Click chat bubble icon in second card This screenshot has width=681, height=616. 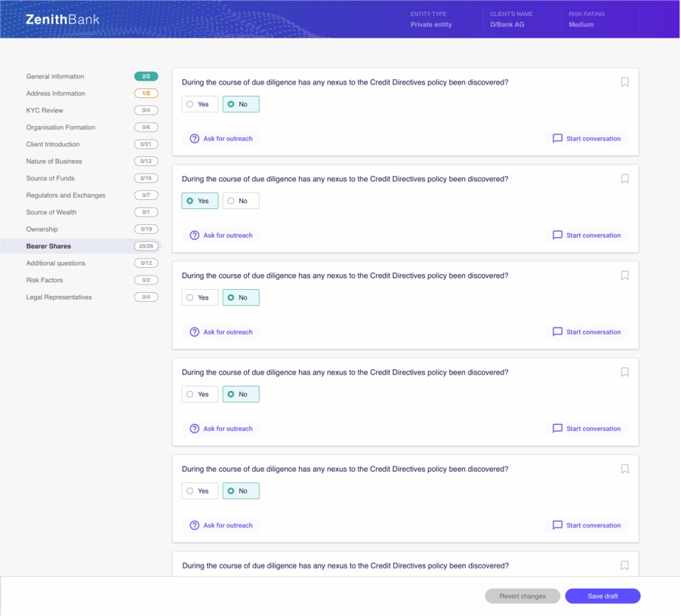pyautogui.click(x=557, y=236)
